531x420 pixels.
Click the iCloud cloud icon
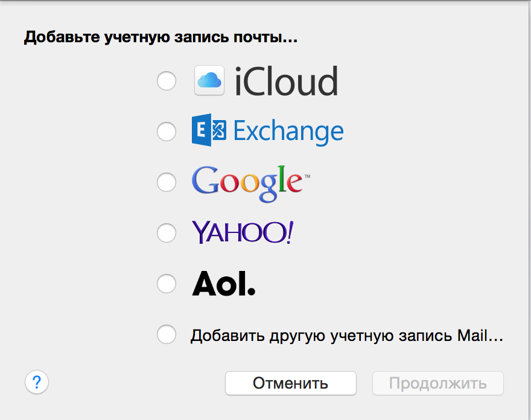(x=209, y=80)
